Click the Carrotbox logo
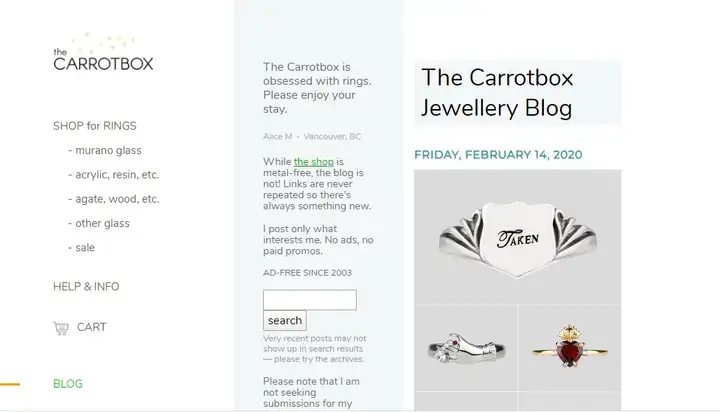Screen dimensions: 720x412 coord(103,52)
